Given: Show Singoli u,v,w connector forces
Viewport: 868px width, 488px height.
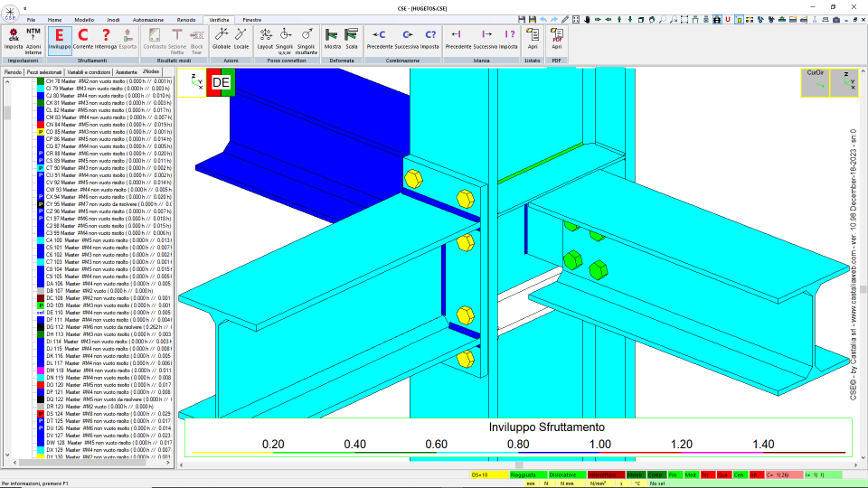Looking at the screenshot, I should pyautogui.click(x=285, y=41).
